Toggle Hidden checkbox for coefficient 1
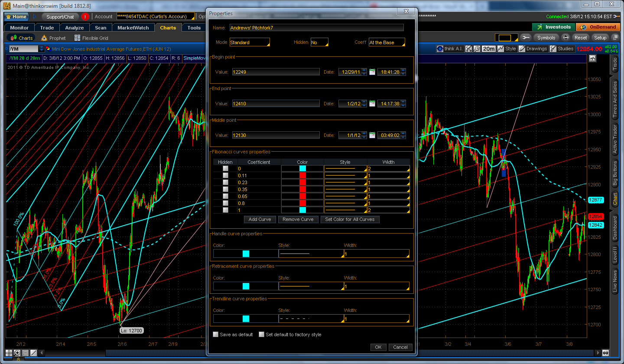 tap(225, 210)
